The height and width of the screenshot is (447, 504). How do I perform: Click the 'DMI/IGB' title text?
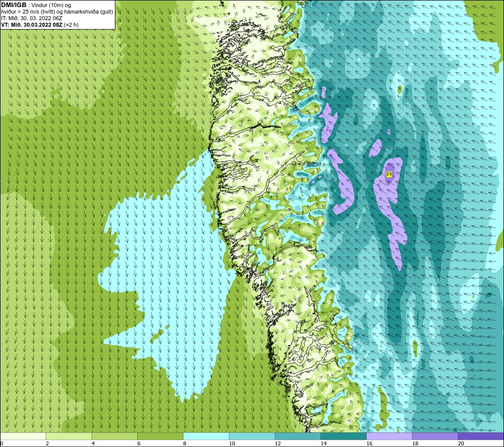14,5
